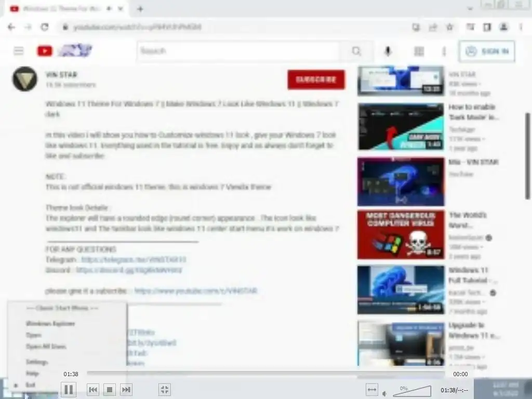
Task: Open the Discord invite link
Action: coord(129,270)
